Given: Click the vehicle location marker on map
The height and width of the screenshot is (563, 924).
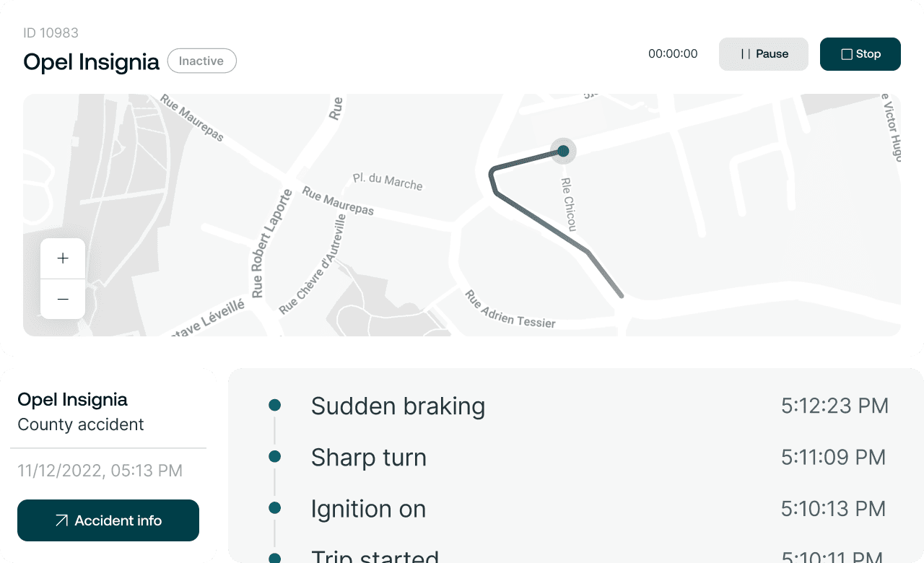Looking at the screenshot, I should point(563,151).
